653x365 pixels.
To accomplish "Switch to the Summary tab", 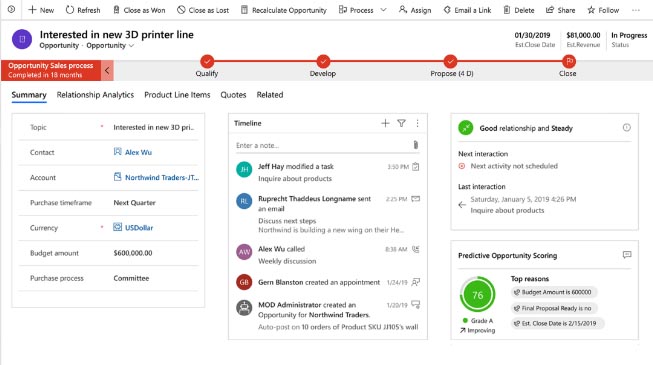I will tap(29, 95).
